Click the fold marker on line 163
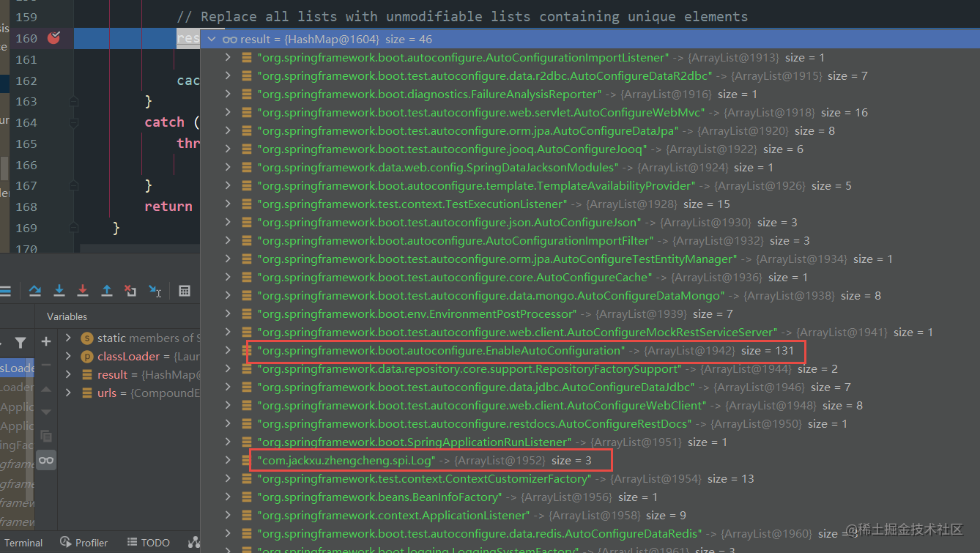The height and width of the screenshot is (553, 980). click(73, 101)
